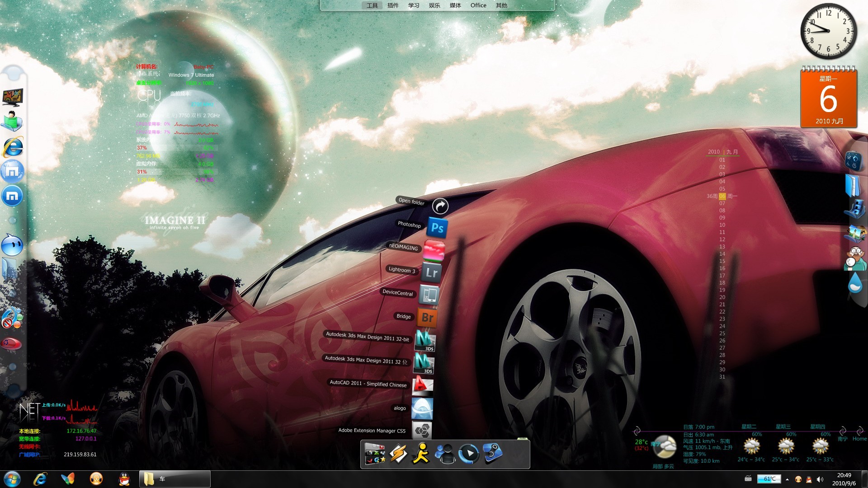Launch Internet Explorer from left sidebar
The height and width of the screenshot is (488, 868).
point(13,146)
